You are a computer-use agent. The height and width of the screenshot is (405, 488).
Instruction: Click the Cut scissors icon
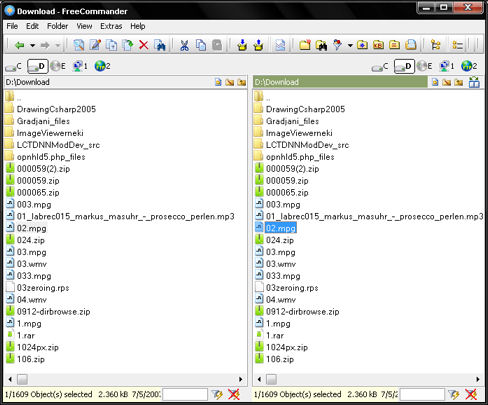pyautogui.click(x=184, y=45)
